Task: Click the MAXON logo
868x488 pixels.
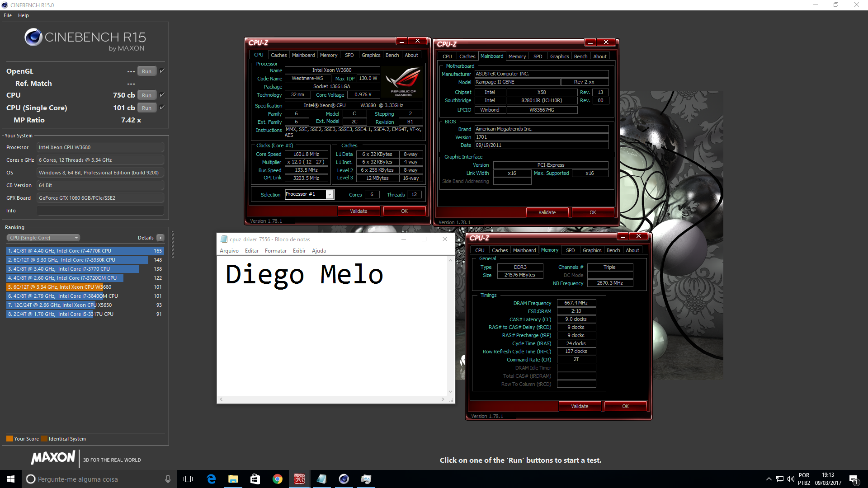Action: coord(53,458)
